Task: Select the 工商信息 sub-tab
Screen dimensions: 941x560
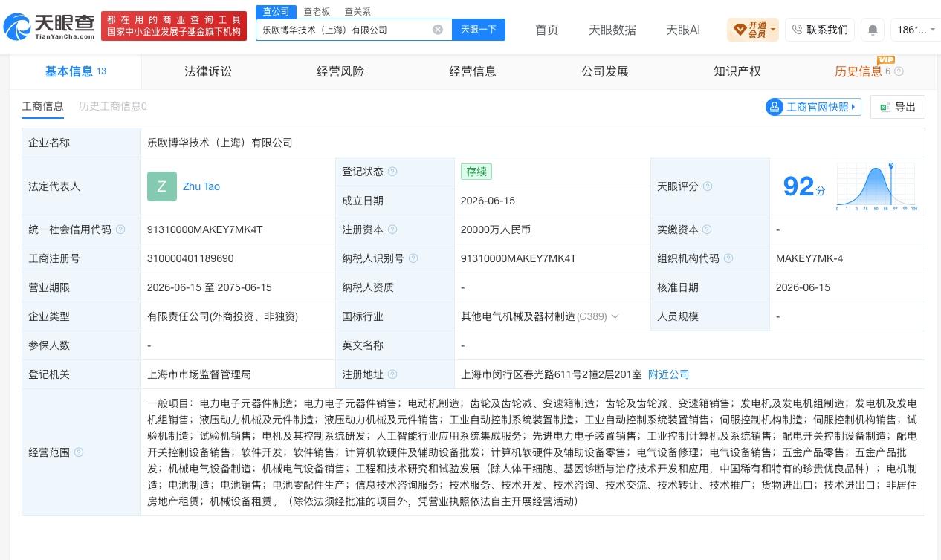Action: [42, 106]
